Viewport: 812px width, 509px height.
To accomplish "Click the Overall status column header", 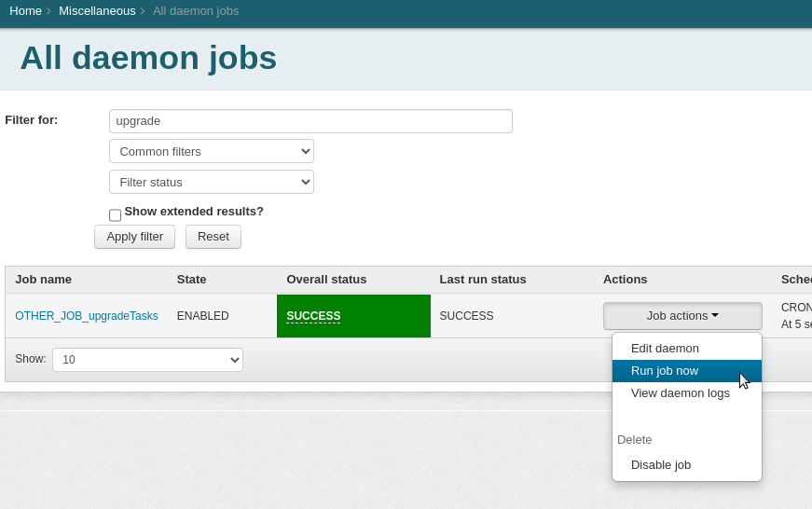I will (326, 279).
